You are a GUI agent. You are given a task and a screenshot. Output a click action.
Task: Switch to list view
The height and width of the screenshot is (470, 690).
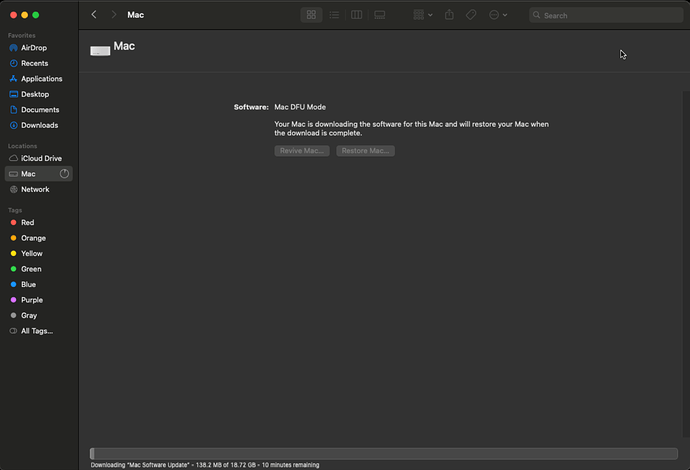pos(334,15)
